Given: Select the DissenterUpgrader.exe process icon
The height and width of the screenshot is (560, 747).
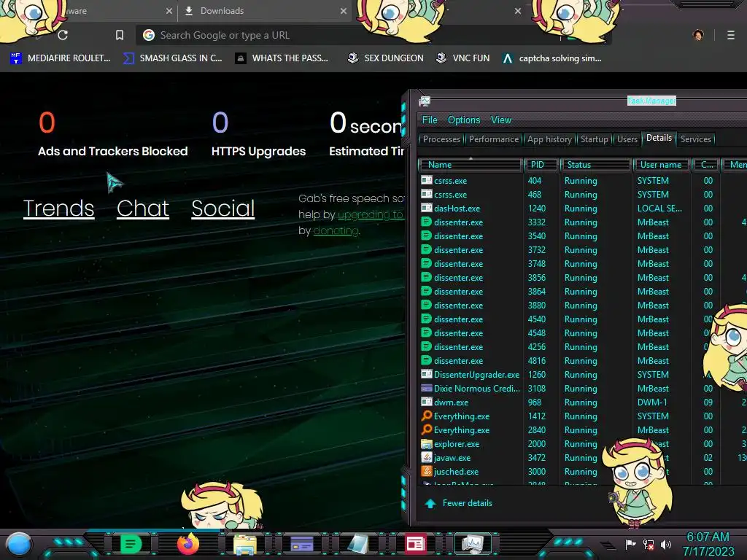Looking at the screenshot, I should coord(426,374).
